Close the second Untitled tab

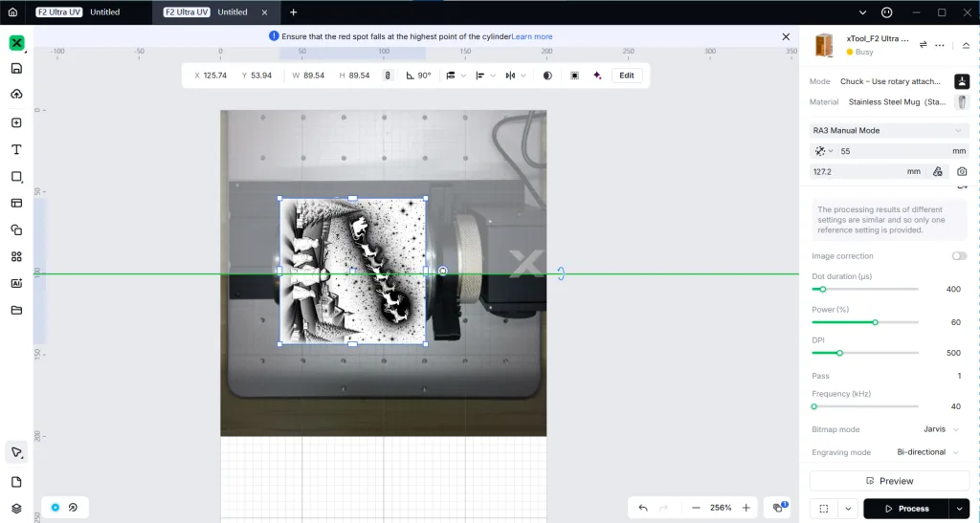point(264,11)
